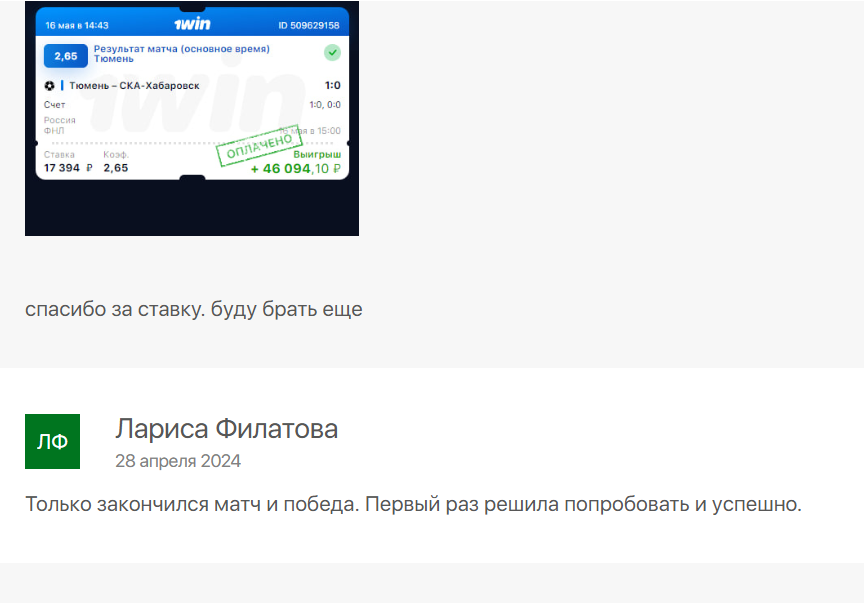Click the ЛФ avatar of Лариса Филатова
Image resolution: width=864 pixels, height=603 pixels.
[52, 441]
